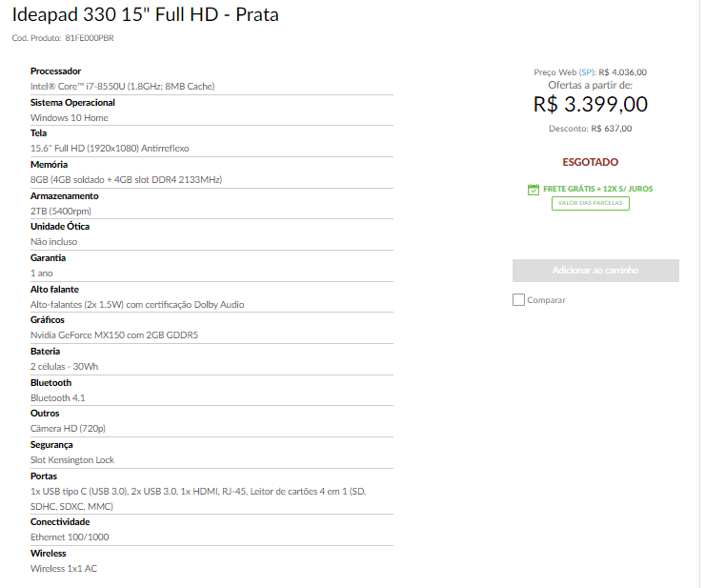Click the Slot Kensington Lock text
The image size is (705, 588).
[72, 460]
